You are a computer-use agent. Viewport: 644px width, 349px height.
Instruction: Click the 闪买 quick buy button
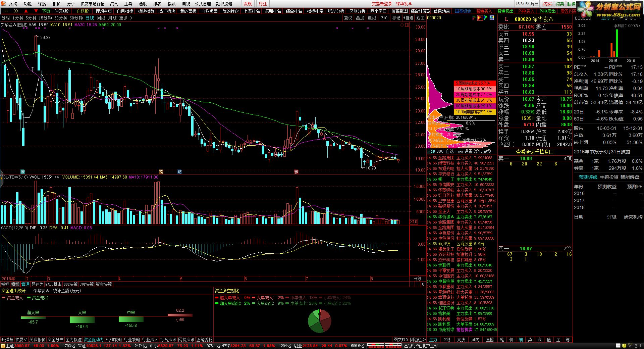click(547, 4)
